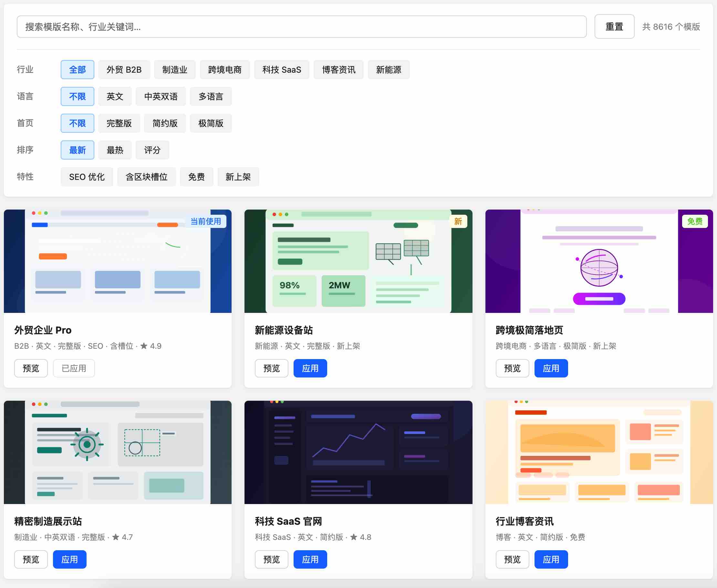Select 不限 in the 首页 row
The width and height of the screenshot is (717, 588).
(x=77, y=123)
